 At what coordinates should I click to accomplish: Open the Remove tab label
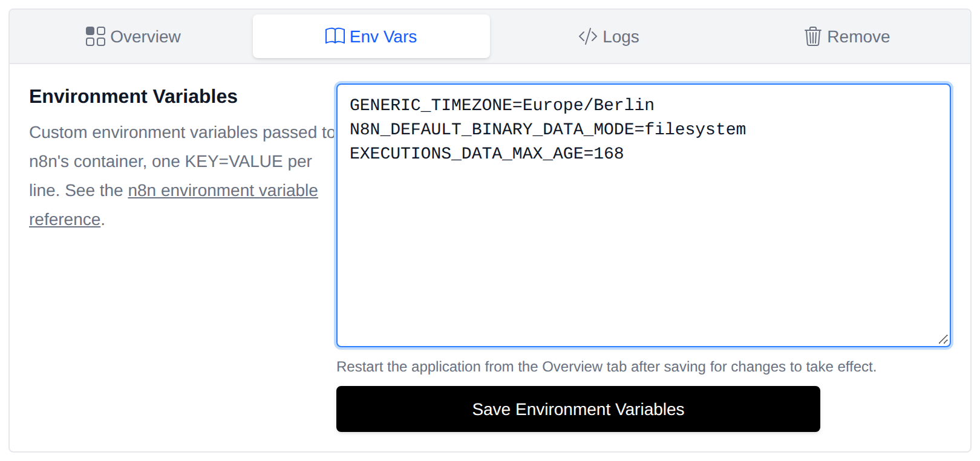click(858, 37)
